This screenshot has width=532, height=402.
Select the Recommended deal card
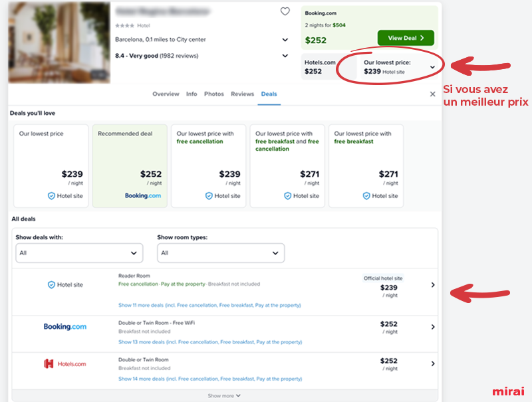click(130, 165)
